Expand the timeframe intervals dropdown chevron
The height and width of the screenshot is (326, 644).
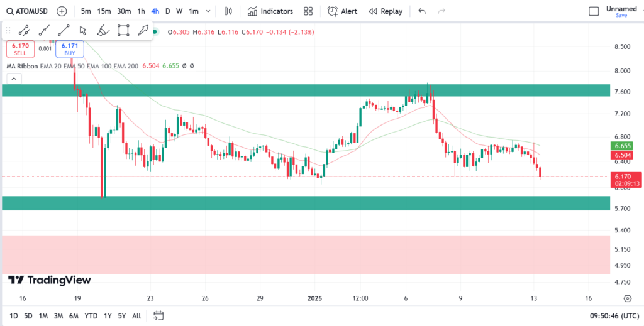(209, 11)
